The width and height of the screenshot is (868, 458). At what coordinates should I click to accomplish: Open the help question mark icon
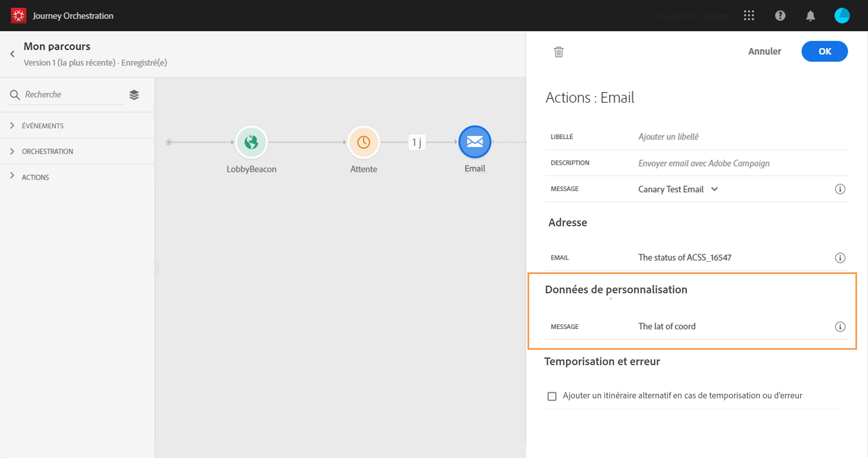pos(780,15)
